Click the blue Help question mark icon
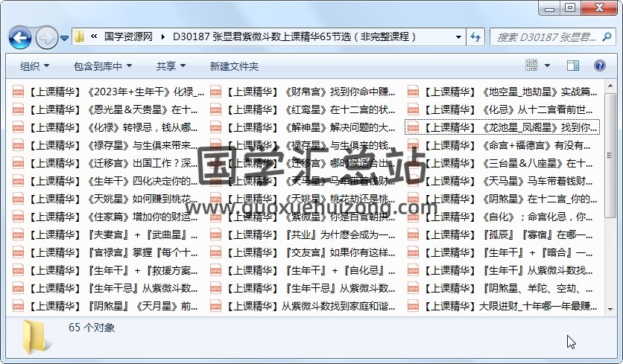Image resolution: width=623 pixels, height=364 pixels. pyautogui.click(x=600, y=66)
